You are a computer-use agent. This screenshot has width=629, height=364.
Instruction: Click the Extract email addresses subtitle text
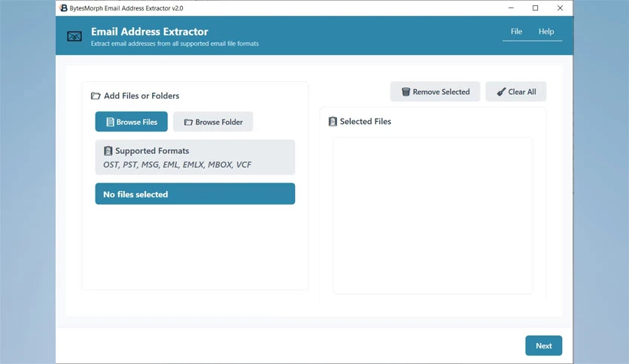point(175,44)
